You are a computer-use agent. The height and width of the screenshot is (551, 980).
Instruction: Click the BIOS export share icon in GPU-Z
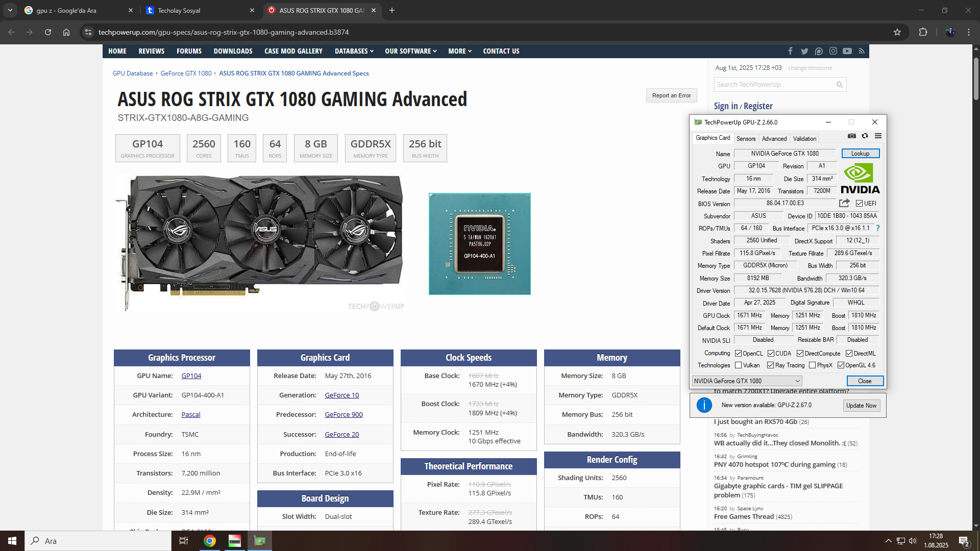[x=844, y=203]
